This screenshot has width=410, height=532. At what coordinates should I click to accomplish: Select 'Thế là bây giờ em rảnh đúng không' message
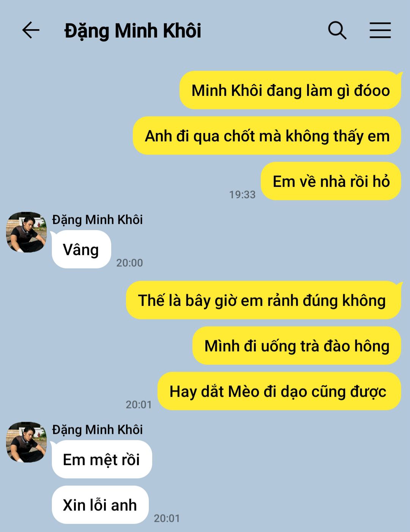[x=263, y=300]
